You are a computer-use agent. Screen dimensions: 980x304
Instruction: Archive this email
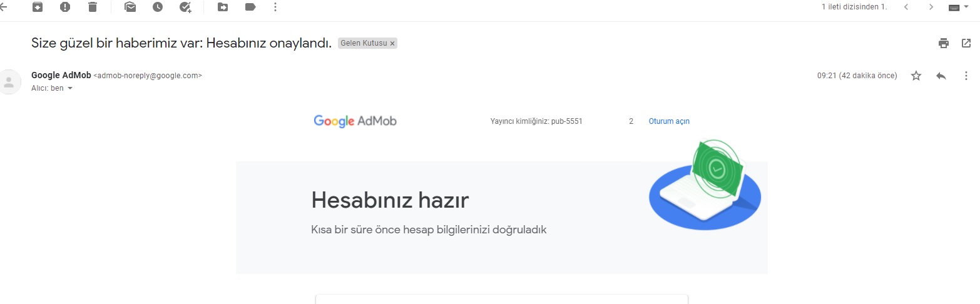click(x=38, y=7)
